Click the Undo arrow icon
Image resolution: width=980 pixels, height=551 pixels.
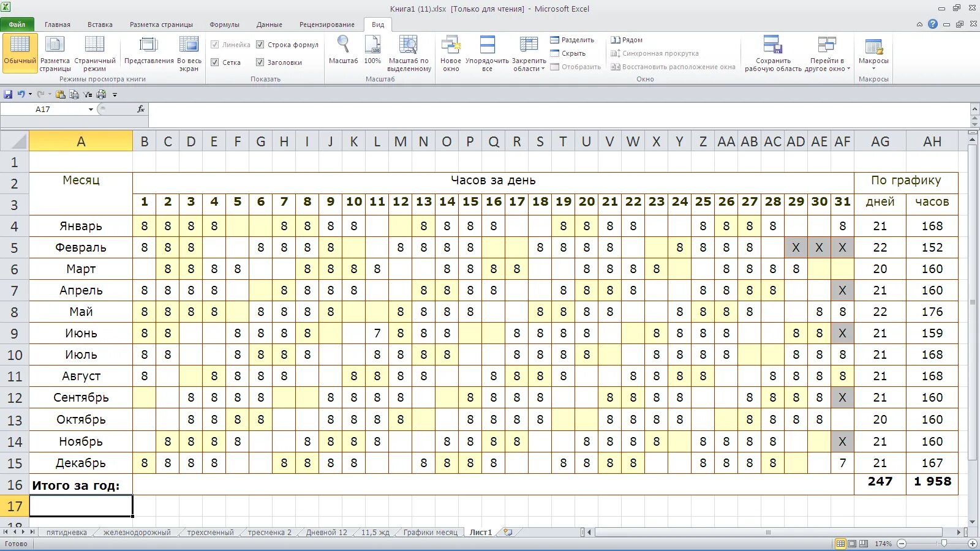(x=21, y=94)
